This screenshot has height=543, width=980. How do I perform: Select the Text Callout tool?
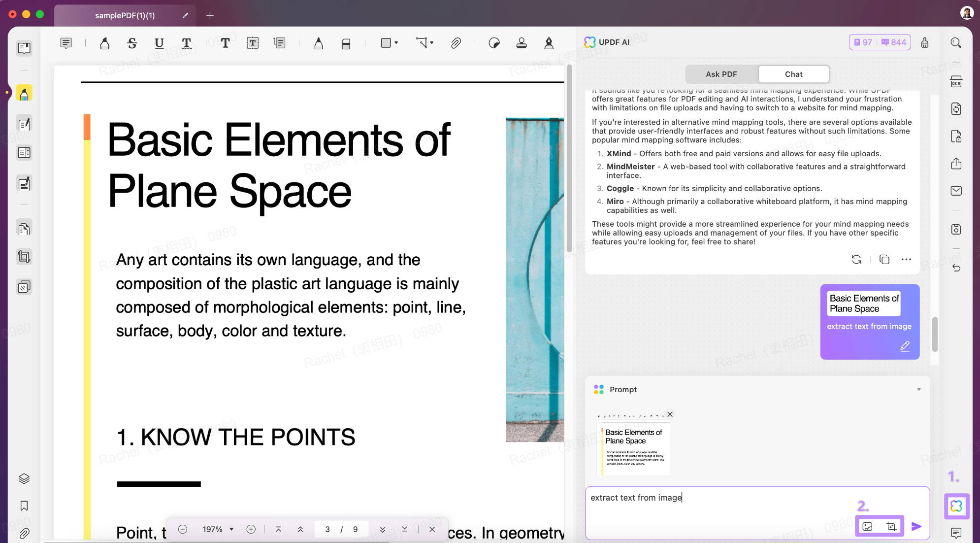(280, 43)
